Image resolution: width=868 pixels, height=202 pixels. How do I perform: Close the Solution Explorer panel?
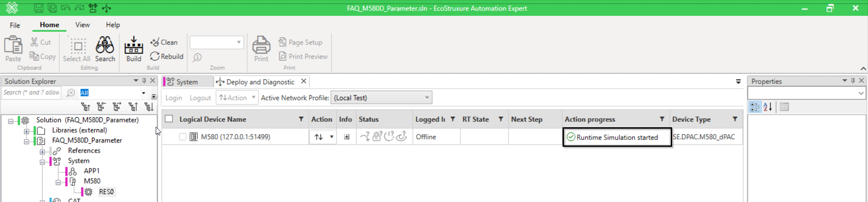[x=153, y=81]
